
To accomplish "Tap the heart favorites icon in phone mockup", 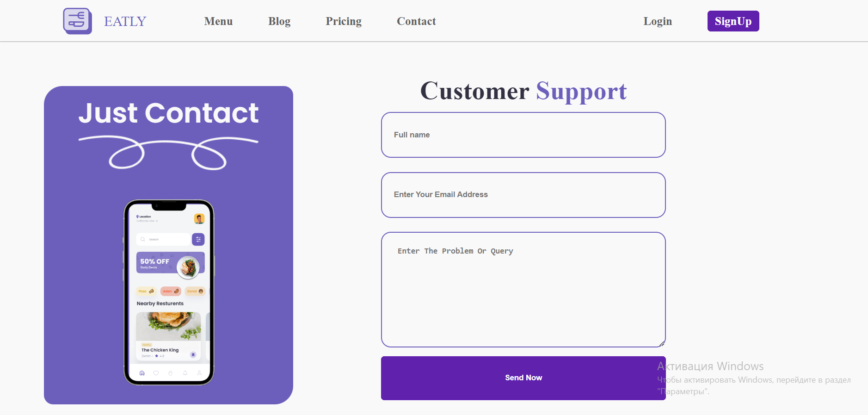I will [x=156, y=373].
